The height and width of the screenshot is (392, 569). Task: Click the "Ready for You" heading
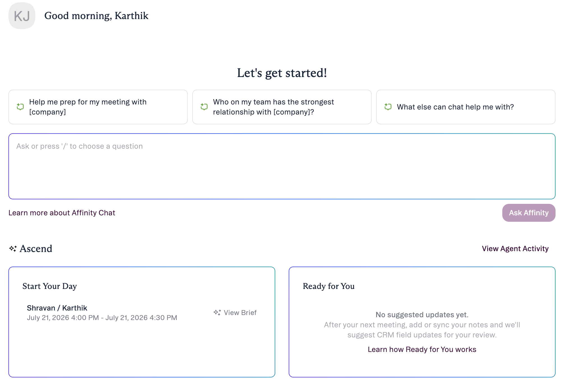coord(329,286)
